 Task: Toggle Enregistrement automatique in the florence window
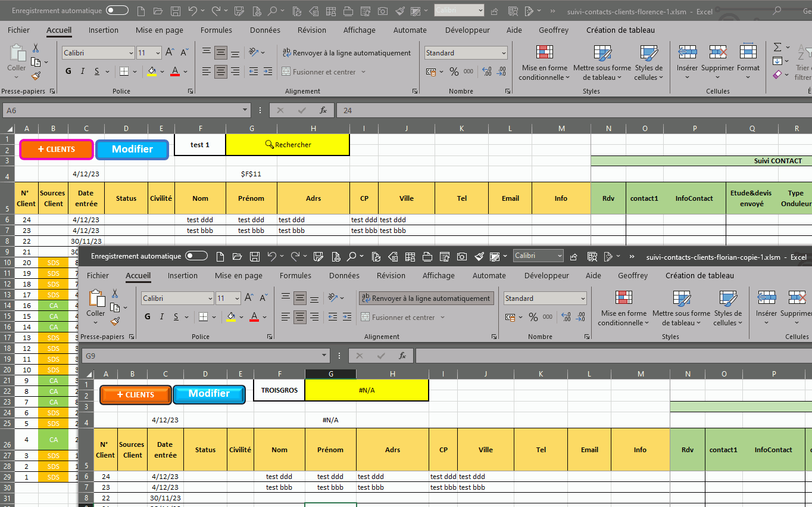tap(117, 11)
